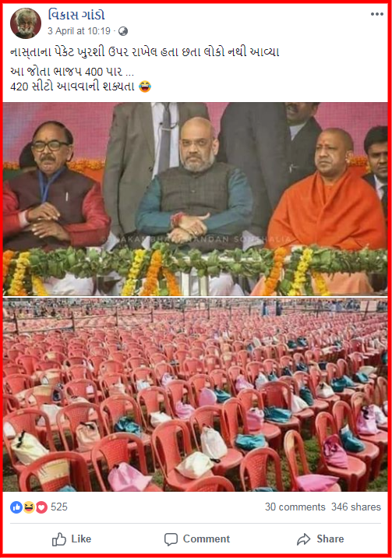Click the laughing emoji in post text
The width and height of the screenshot is (392, 558).
click(145, 87)
